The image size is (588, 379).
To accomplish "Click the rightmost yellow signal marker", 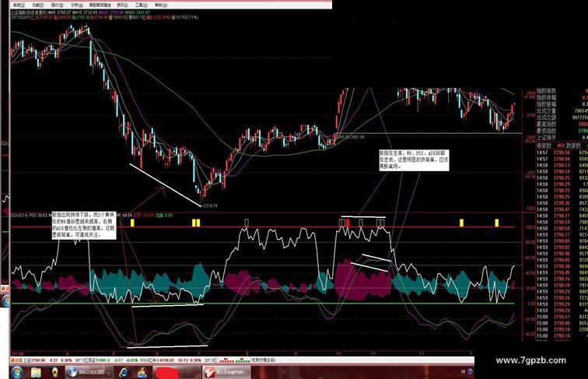I will point(496,223).
